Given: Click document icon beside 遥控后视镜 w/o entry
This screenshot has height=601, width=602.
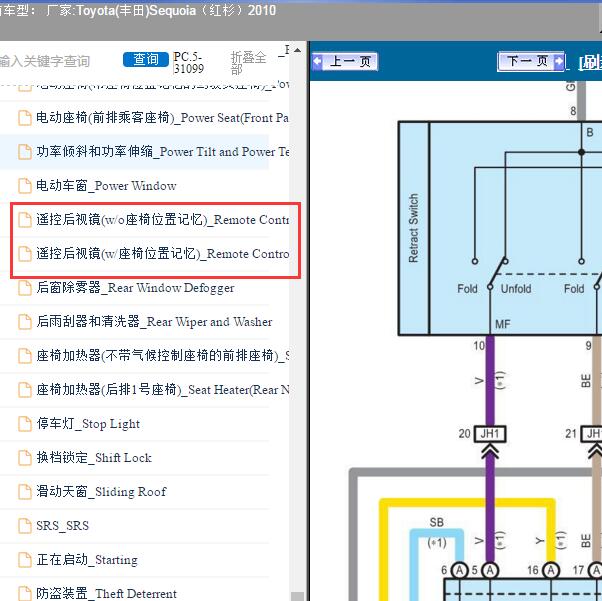Looking at the screenshot, I should pyautogui.click(x=25, y=220).
